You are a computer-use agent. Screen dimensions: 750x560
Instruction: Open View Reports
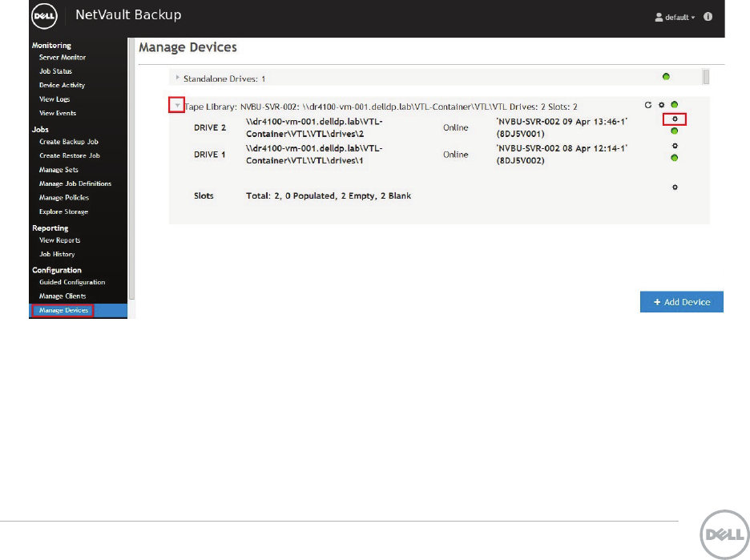click(x=59, y=240)
